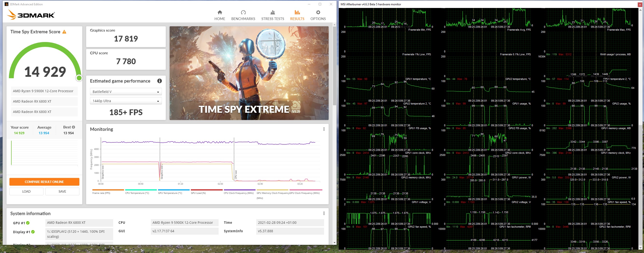Click the Time value 2021-02-28 09:24 +01:00
644x253 pixels.
290,223
